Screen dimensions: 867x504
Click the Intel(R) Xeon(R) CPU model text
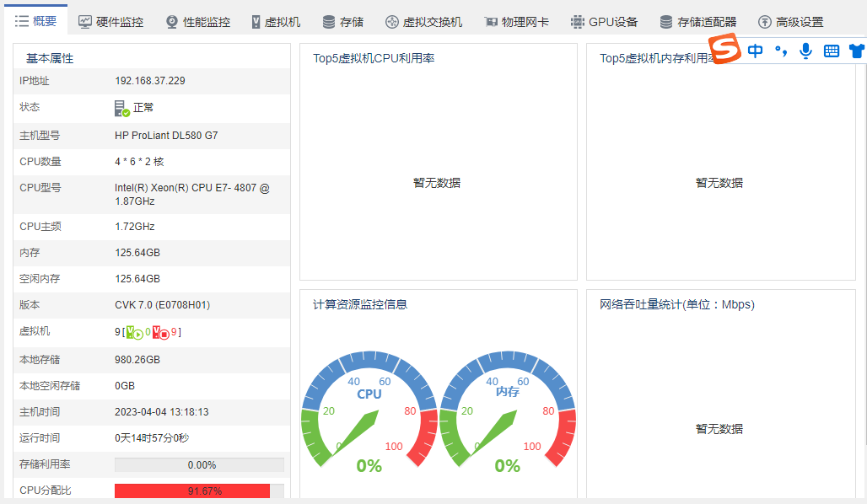pyautogui.click(x=191, y=195)
